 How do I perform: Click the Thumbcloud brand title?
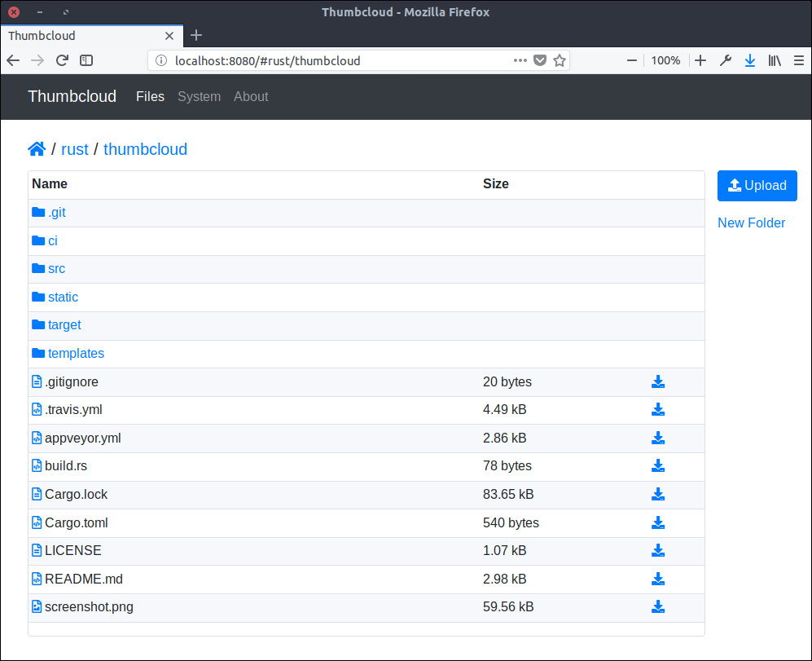[72, 96]
